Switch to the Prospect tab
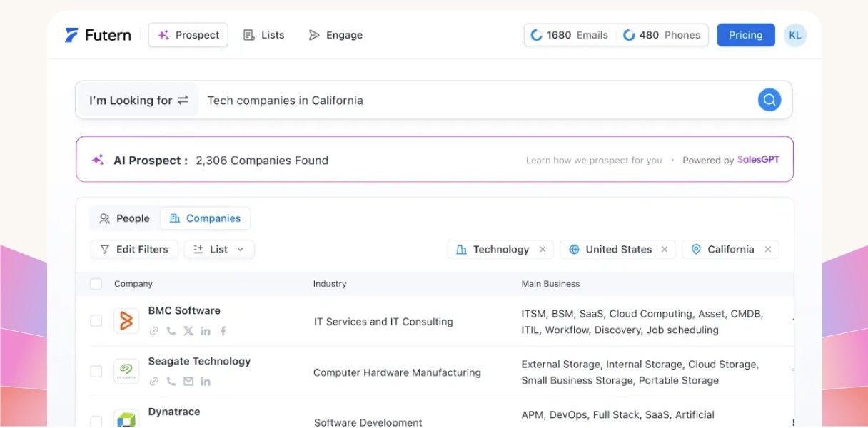The width and height of the screenshot is (868, 428). (x=188, y=35)
